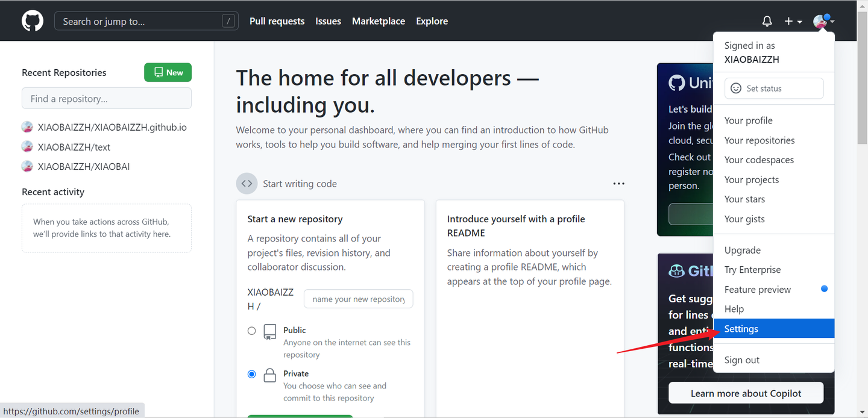Open Settings from the user menu

click(x=774, y=329)
